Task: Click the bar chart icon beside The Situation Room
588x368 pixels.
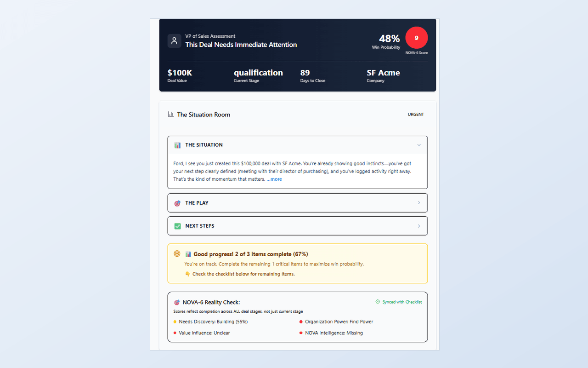Action: (x=171, y=114)
